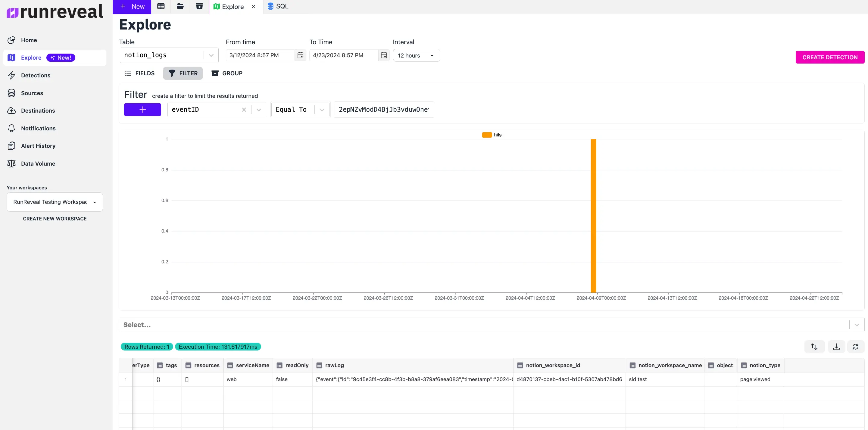This screenshot has width=868, height=430.
Task: Open the GROUP panel
Action: 227,73
